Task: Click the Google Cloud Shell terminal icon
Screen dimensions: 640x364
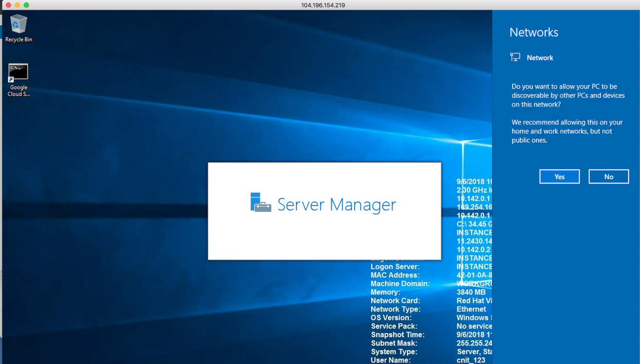Action: tap(18, 71)
